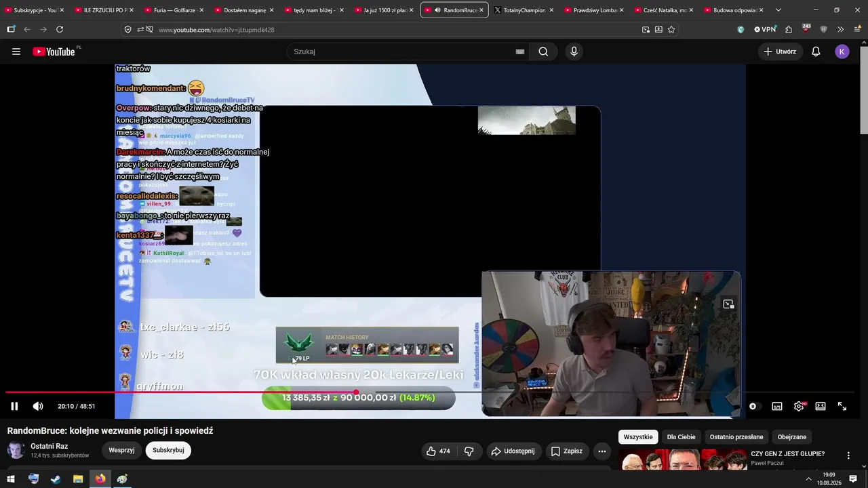Open the sidebar toggle icon in the browser toolbar

point(11,30)
